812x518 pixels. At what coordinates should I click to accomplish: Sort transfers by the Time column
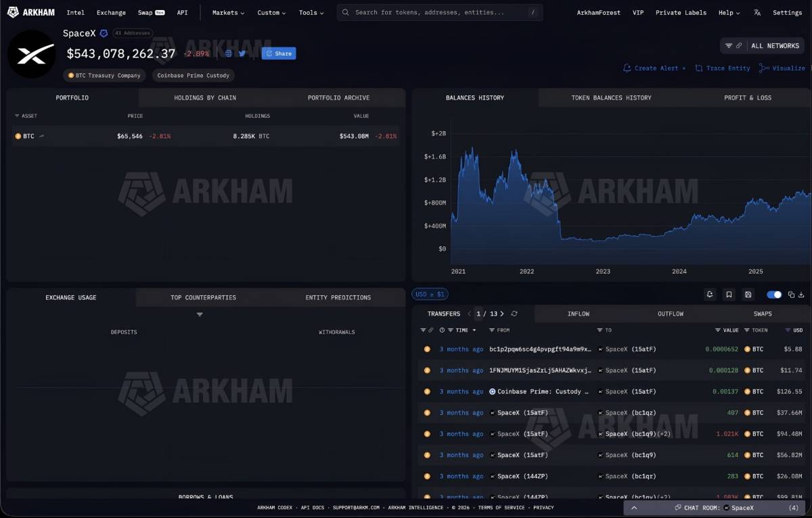(x=462, y=330)
